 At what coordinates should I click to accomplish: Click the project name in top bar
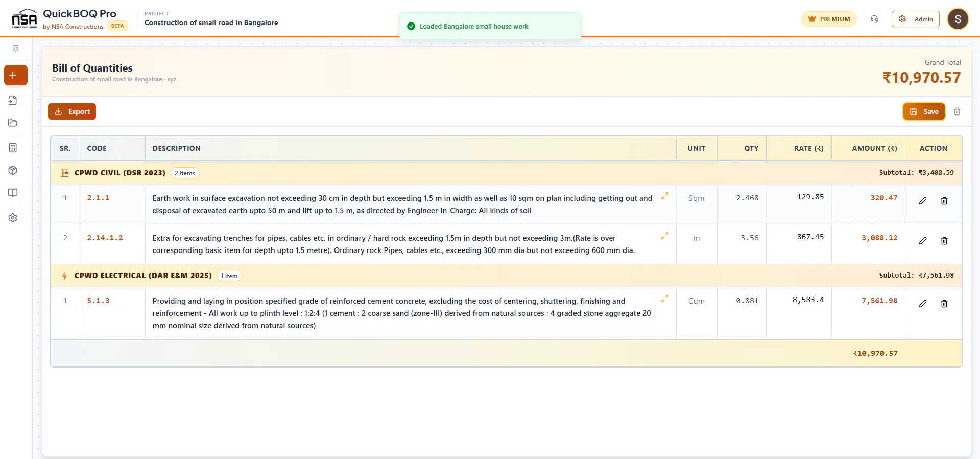211,22
